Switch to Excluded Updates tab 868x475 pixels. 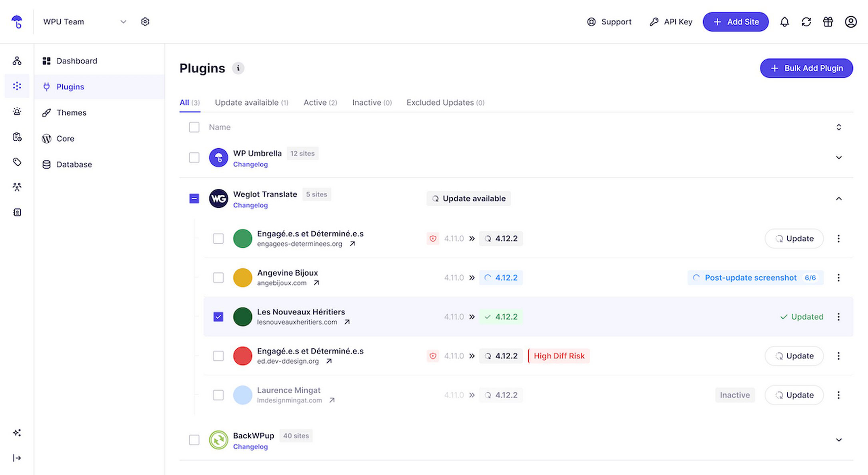click(446, 103)
